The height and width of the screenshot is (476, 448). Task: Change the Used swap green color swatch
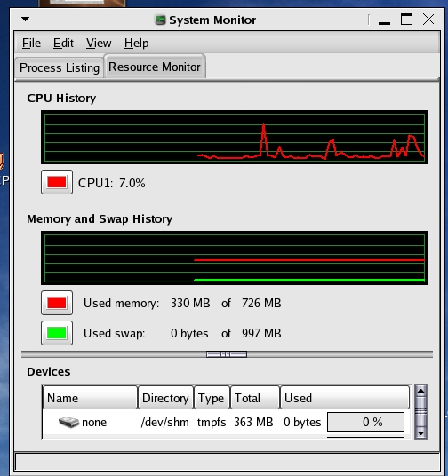point(57,333)
